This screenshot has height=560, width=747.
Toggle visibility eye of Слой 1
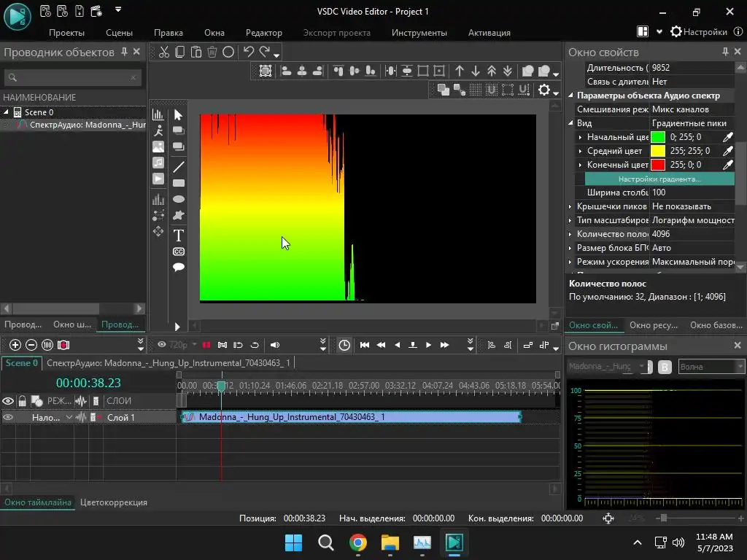coord(8,418)
